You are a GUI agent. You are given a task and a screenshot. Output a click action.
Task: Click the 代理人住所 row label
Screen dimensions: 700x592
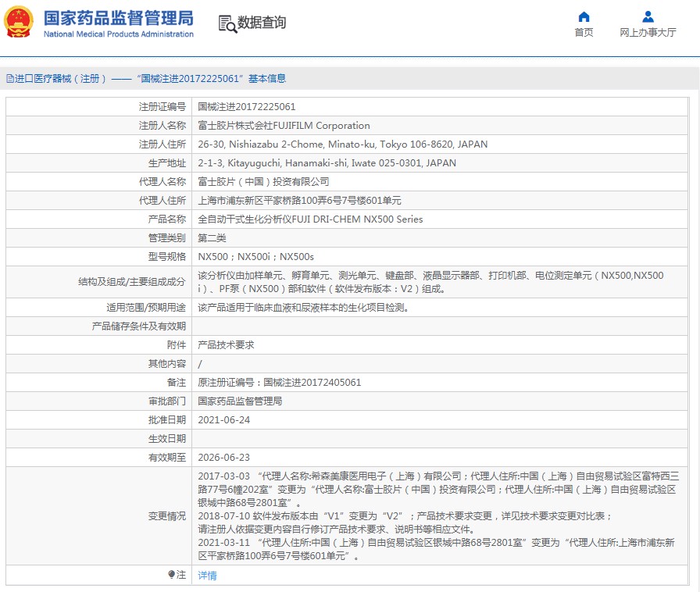click(162, 201)
